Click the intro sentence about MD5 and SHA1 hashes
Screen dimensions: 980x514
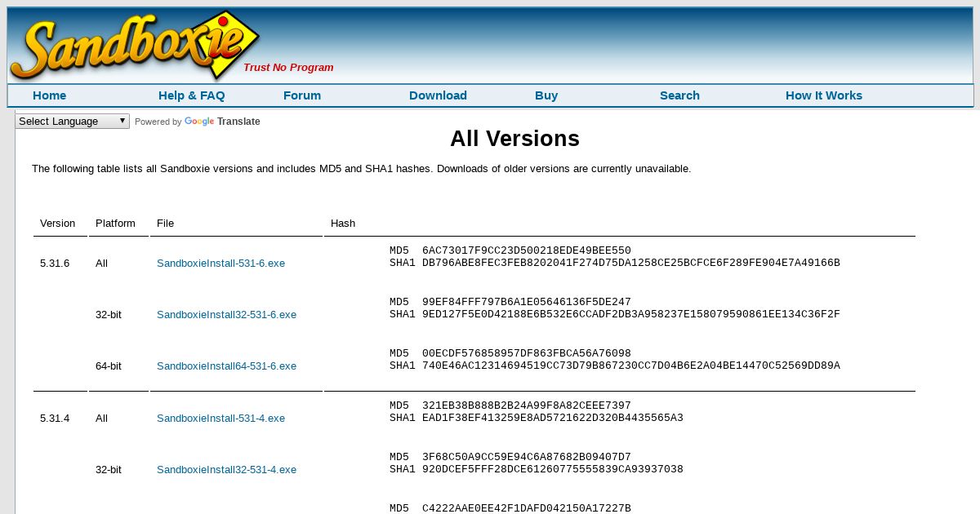click(x=362, y=169)
